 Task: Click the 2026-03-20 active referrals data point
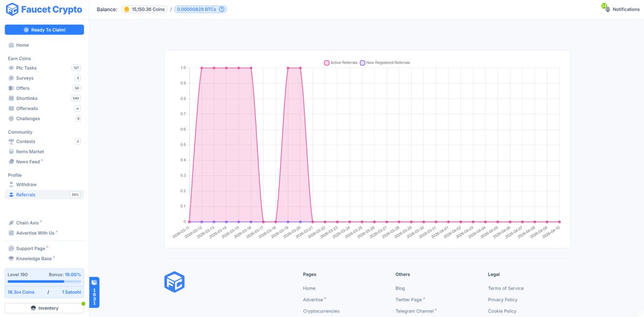[x=300, y=68]
